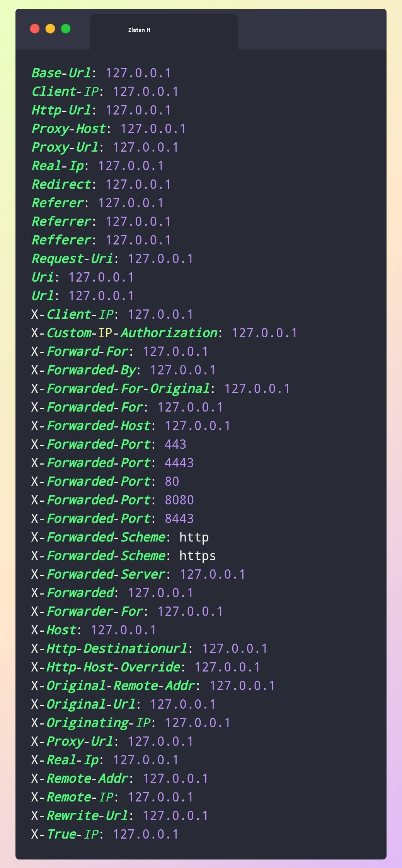Image resolution: width=402 pixels, height=868 pixels.
Task: Click the X-True-IP header name
Action: point(65,834)
